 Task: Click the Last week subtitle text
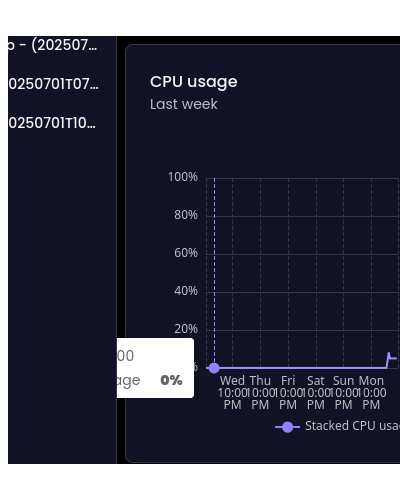coord(184,104)
